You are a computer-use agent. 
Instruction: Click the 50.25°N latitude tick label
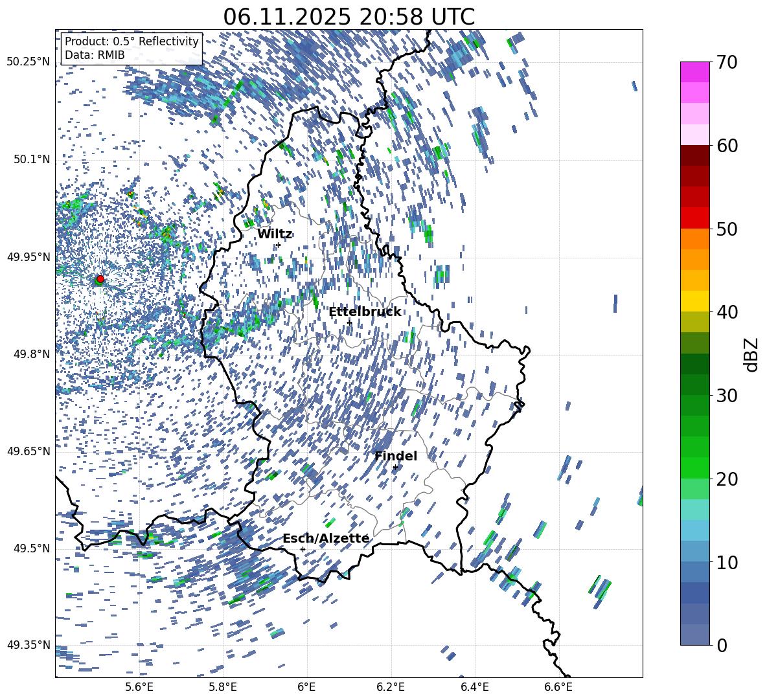pos(29,62)
